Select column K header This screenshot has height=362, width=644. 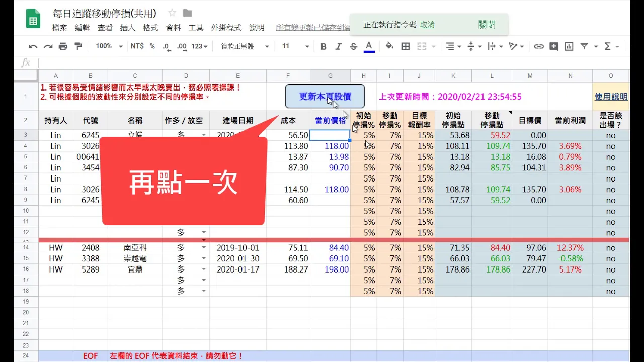(x=453, y=76)
